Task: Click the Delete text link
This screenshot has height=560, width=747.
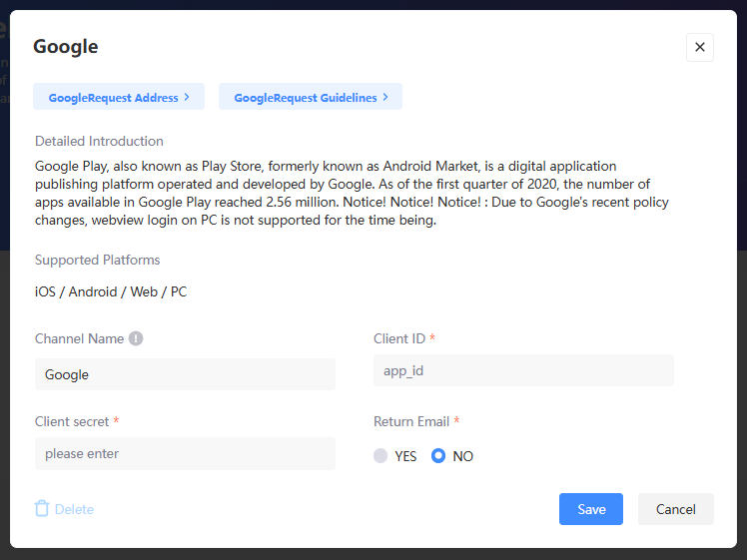Action: click(x=74, y=509)
